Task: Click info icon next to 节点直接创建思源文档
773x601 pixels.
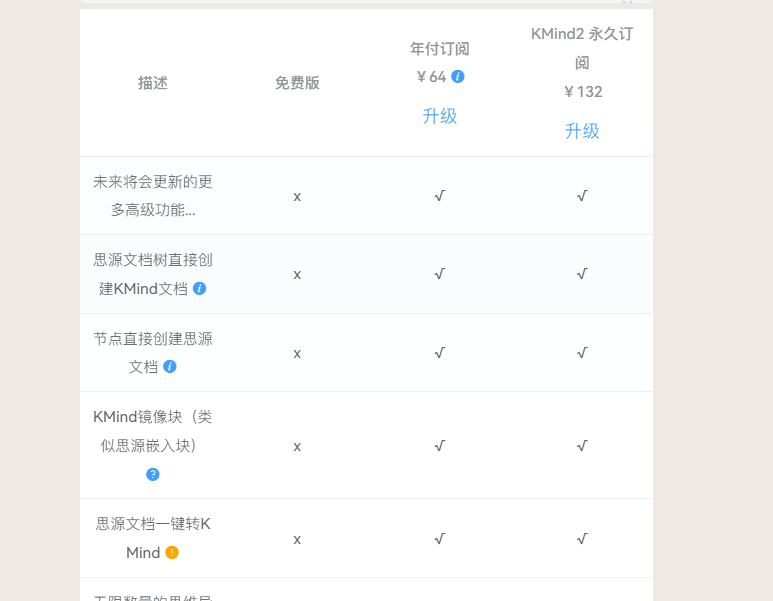Action: pyautogui.click(x=170, y=366)
